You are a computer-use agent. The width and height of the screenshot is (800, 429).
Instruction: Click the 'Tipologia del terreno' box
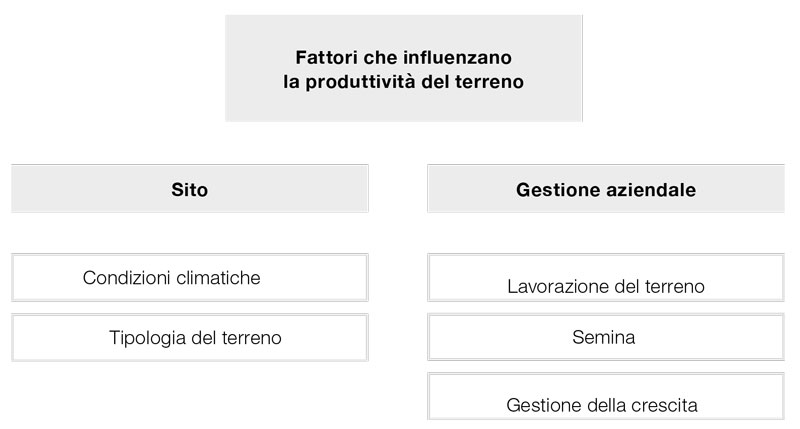pyautogui.click(x=190, y=338)
